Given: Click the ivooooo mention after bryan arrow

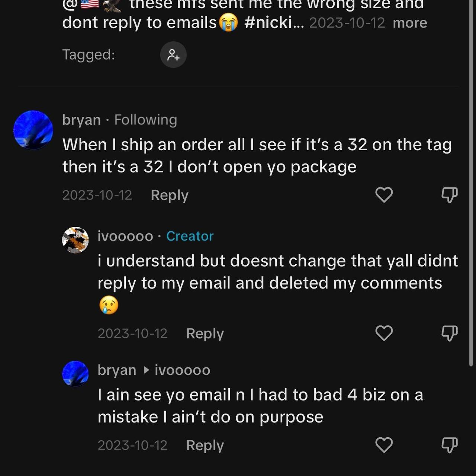Looking at the screenshot, I should (x=182, y=370).
